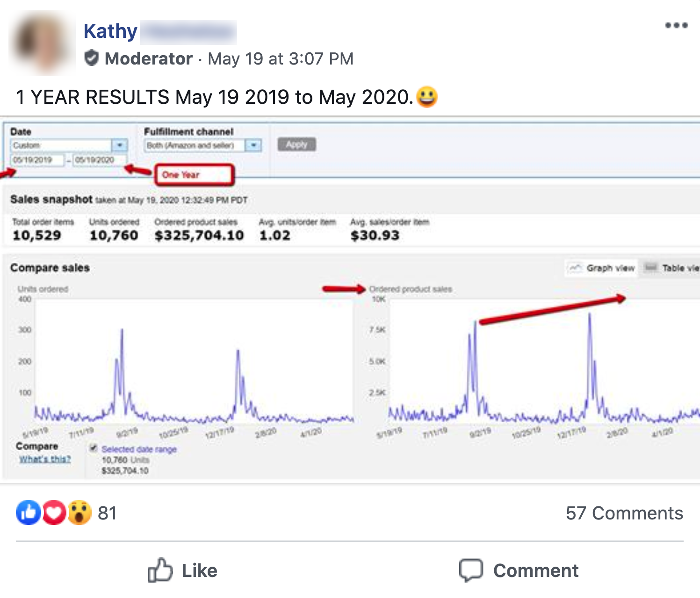
Task: Click the end date 05/19/2020 field
Action: tap(99, 160)
